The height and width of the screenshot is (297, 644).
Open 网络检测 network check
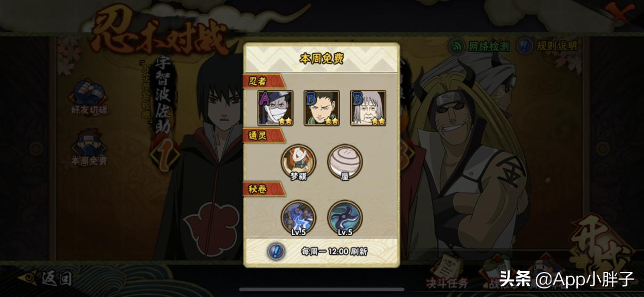[x=479, y=46]
